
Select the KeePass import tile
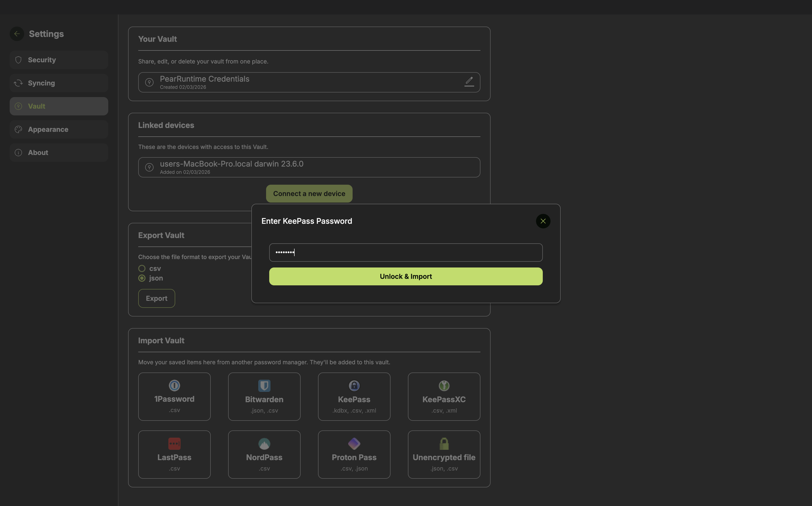coord(354,397)
